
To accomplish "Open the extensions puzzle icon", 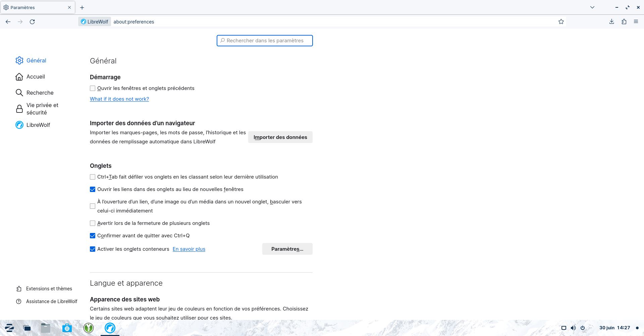I will pos(624,22).
